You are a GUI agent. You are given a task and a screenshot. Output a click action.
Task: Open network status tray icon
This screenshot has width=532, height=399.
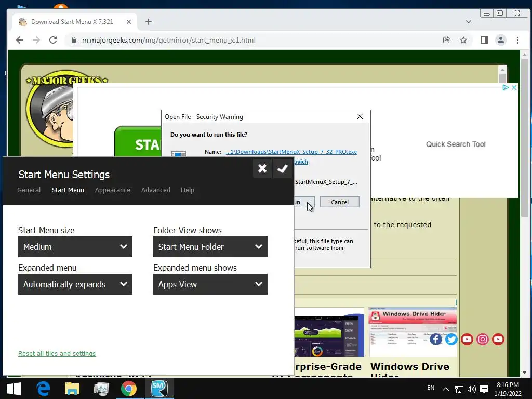(x=459, y=389)
